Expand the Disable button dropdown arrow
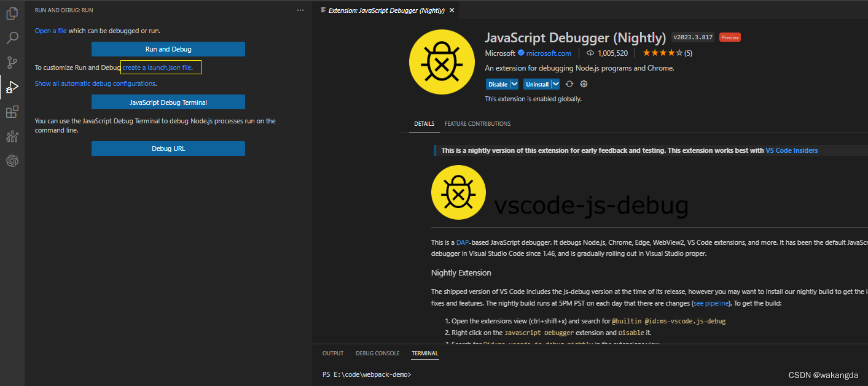The height and width of the screenshot is (386, 868). point(514,84)
